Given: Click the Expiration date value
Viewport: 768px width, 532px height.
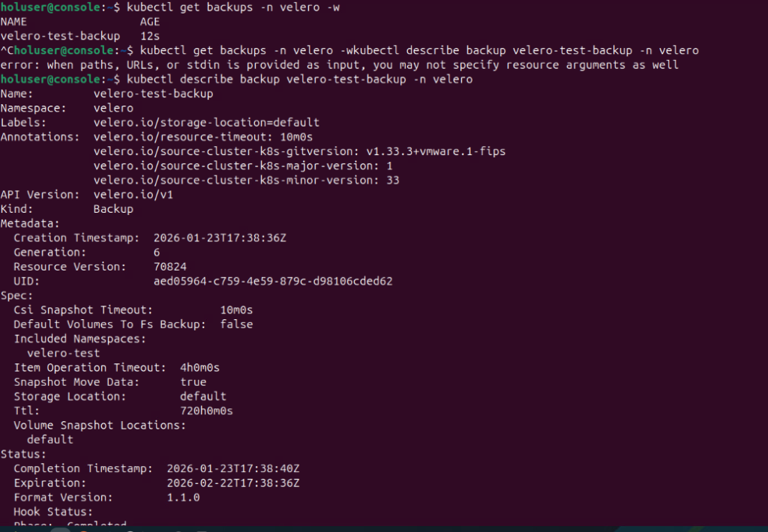Looking at the screenshot, I should click(x=232, y=483).
